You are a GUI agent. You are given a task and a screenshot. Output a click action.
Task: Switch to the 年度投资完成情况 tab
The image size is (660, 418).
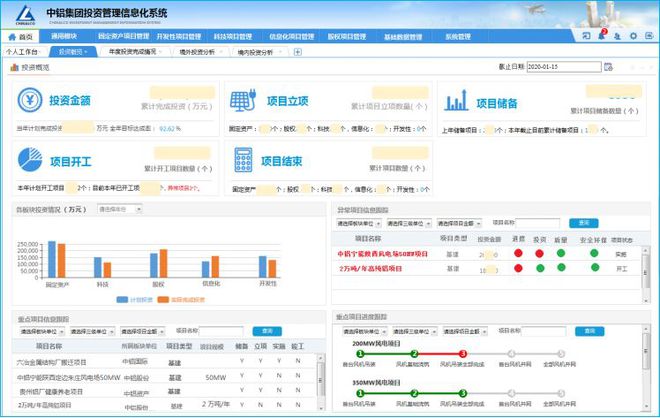tap(133, 52)
